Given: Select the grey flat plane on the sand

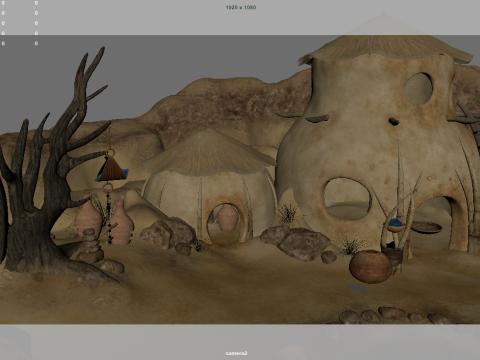Looking at the screenshot, I should click(357, 287).
